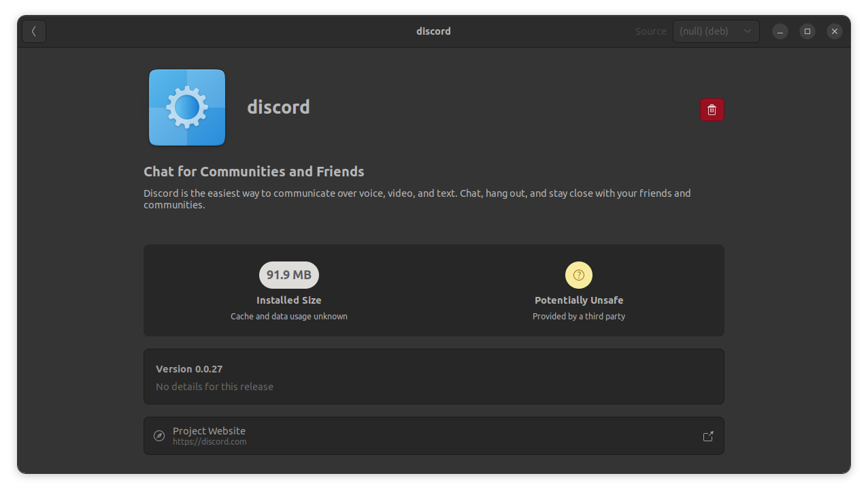
Task: Click the discord app icon with blue gear
Action: 186,107
